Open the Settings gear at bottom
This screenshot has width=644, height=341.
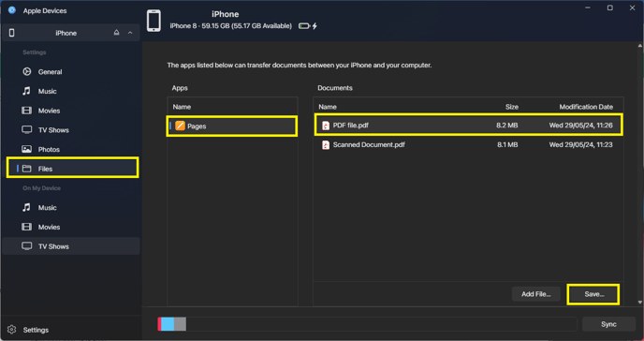coord(12,330)
